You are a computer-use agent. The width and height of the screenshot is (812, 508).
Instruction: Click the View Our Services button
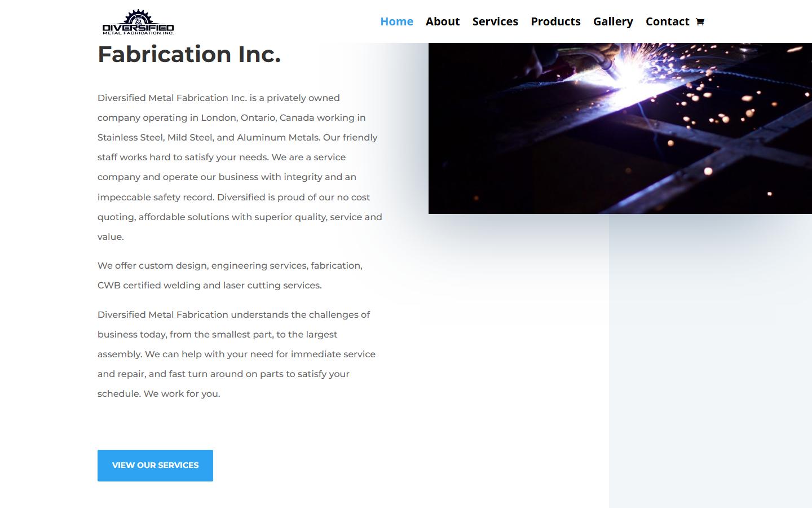click(x=155, y=466)
